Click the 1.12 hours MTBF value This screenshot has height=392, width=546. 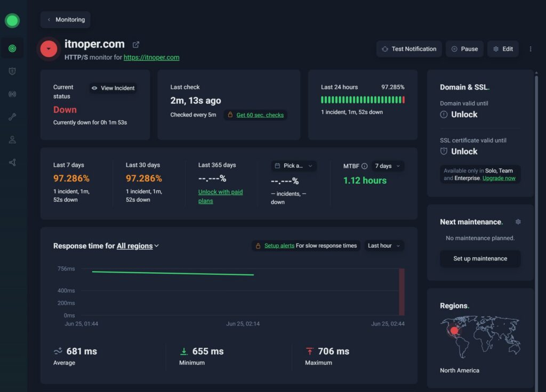365,181
